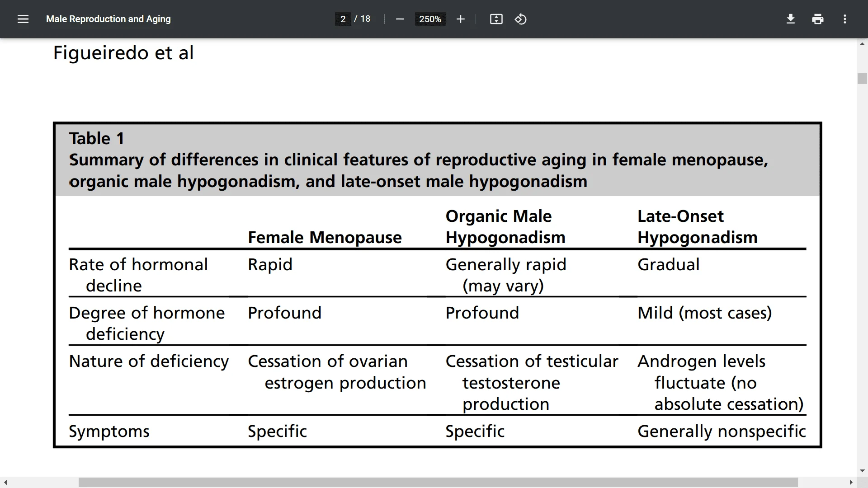Image resolution: width=868 pixels, height=488 pixels.
Task: Click the 'Androgen levels fluctuate' cell
Action: point(721,382)
